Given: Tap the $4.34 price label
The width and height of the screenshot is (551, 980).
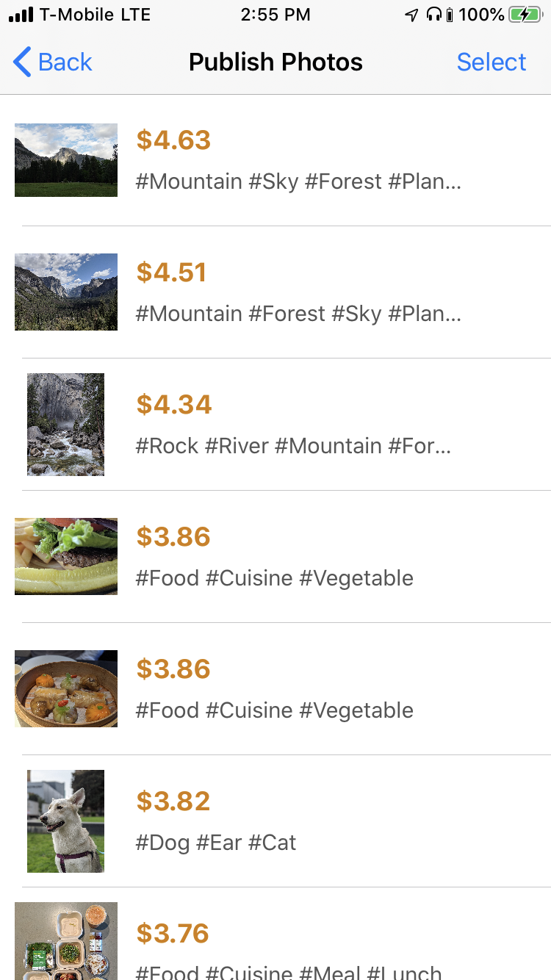Looking at the screenshot, I should [x=174, y=405].
